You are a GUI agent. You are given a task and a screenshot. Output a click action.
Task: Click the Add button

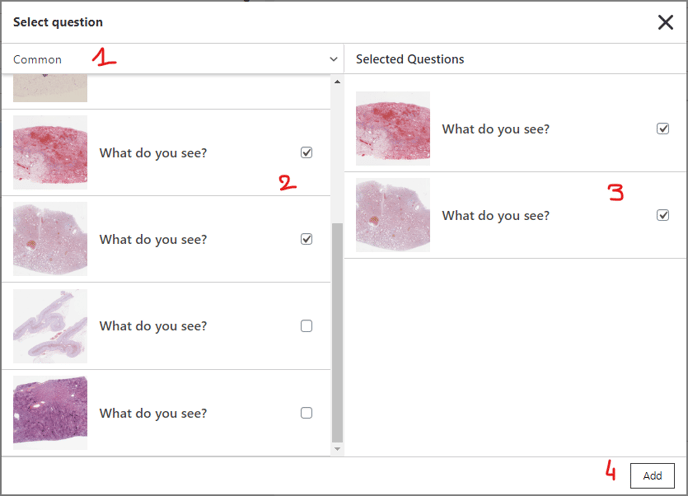pos(652,475)
